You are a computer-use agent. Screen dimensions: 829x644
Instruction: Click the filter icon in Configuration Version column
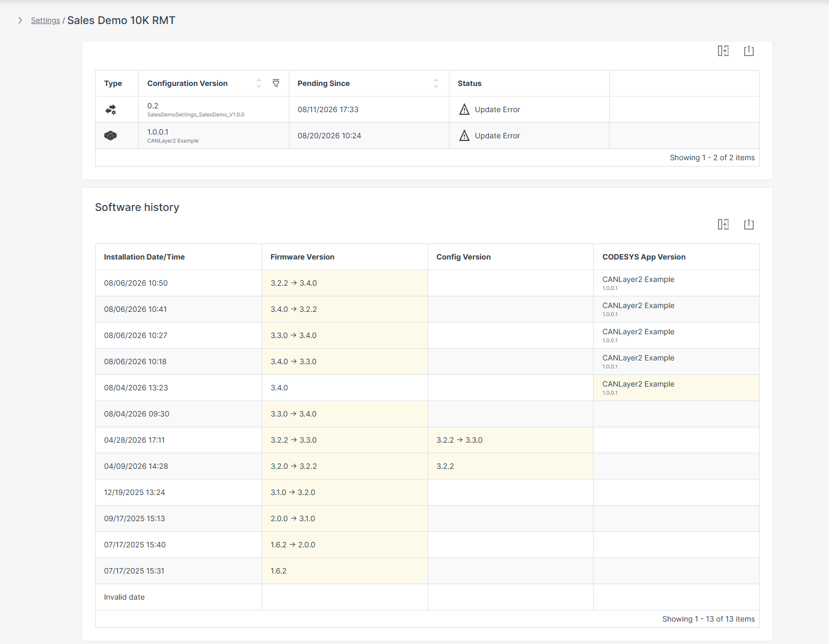pos(276,83)
